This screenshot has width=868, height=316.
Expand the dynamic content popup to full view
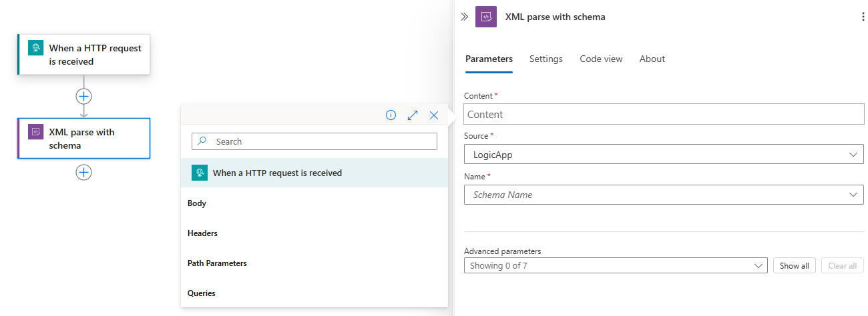click(x=413, y=115)
